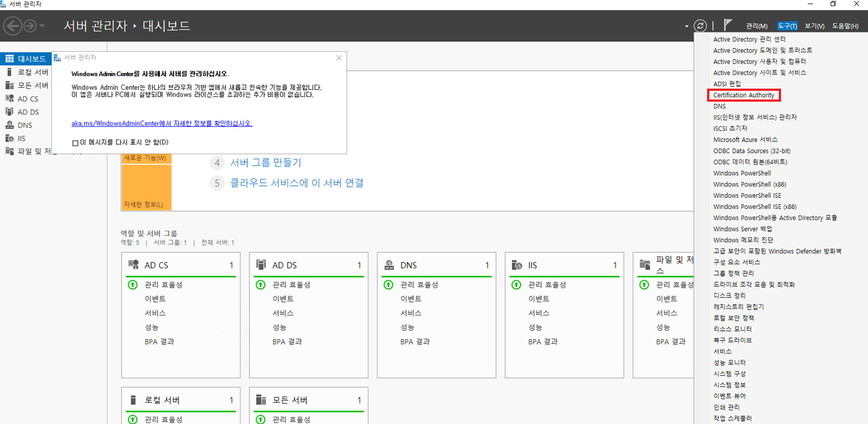Click the forward navigation arrow icon

(x=30, y=26)
